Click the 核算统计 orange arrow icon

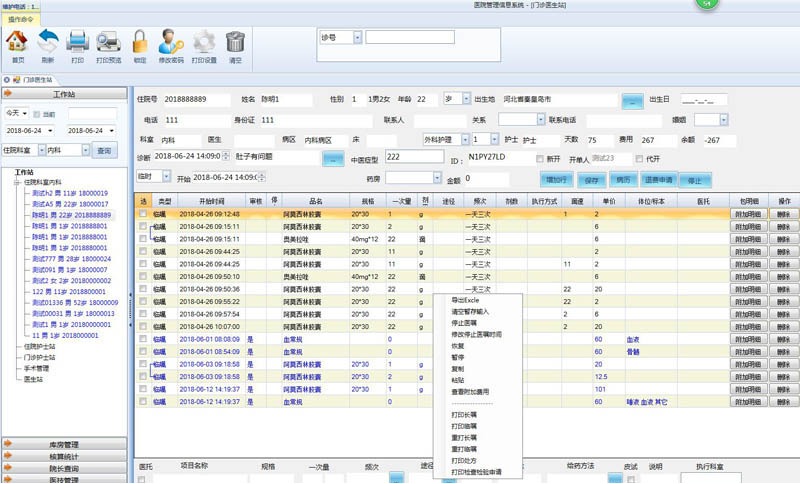[x=8, y=455]
